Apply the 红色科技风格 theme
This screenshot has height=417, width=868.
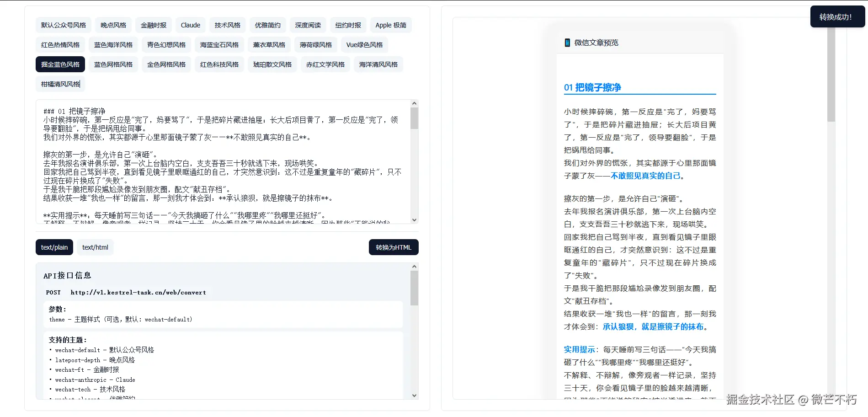coord(219,64)
